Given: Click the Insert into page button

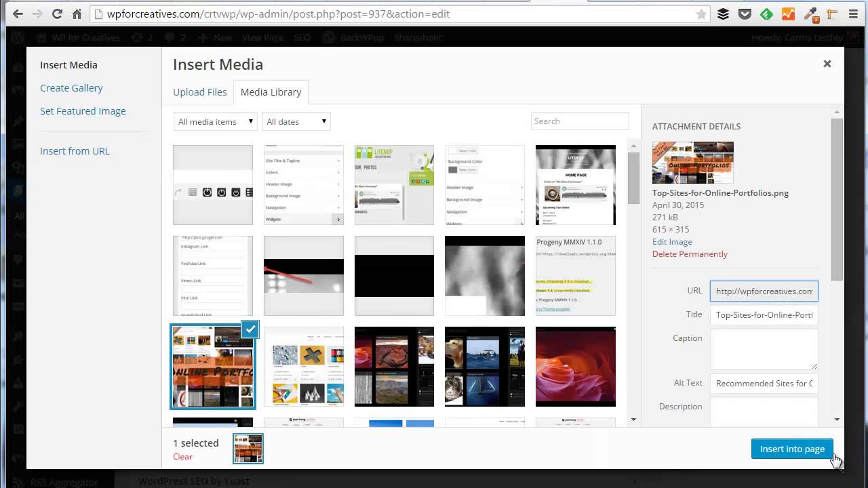Looking at the screenshot, I should coord(792,449).
